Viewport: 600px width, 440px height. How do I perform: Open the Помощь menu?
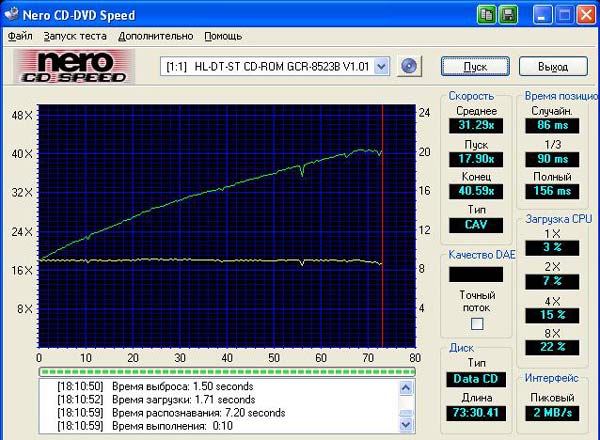tap(223, 35)
